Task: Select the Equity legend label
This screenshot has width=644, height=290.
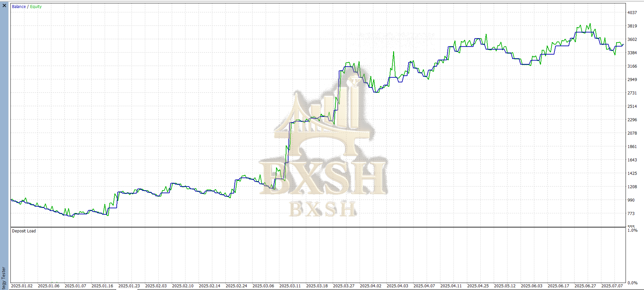Action: click(x=36, y=7)
